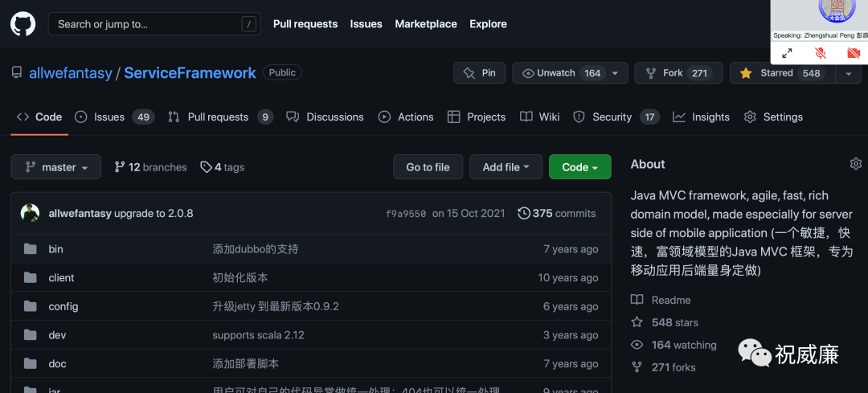Open the Unwatch notifications dropdown
Screen dimensions: 868x393
coord(570,73)
